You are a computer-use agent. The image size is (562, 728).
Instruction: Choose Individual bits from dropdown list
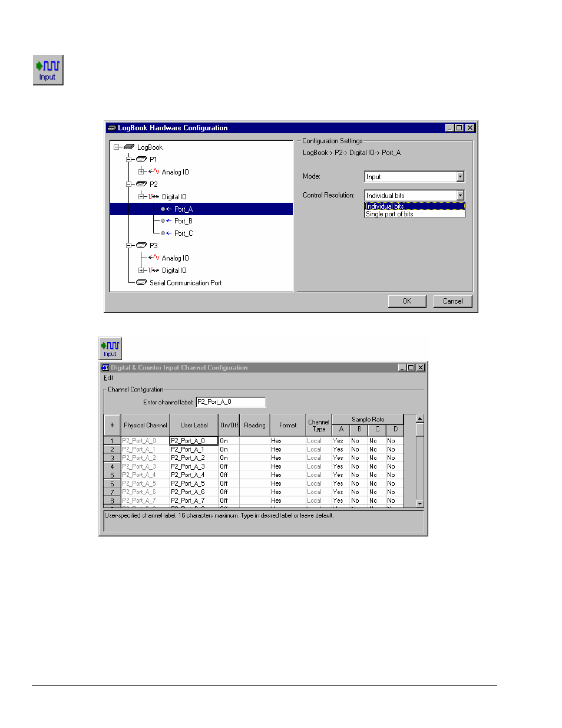point(415,206)
